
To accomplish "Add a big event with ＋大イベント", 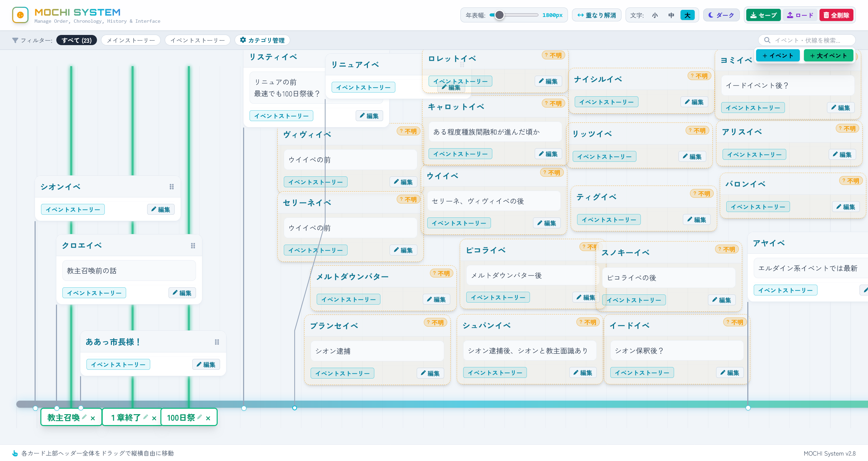I will click(x=828, y=56).
